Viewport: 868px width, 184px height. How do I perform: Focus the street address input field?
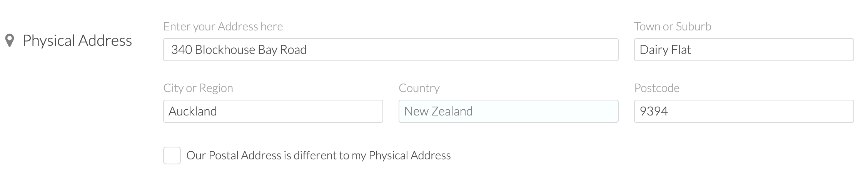(391, 50)
